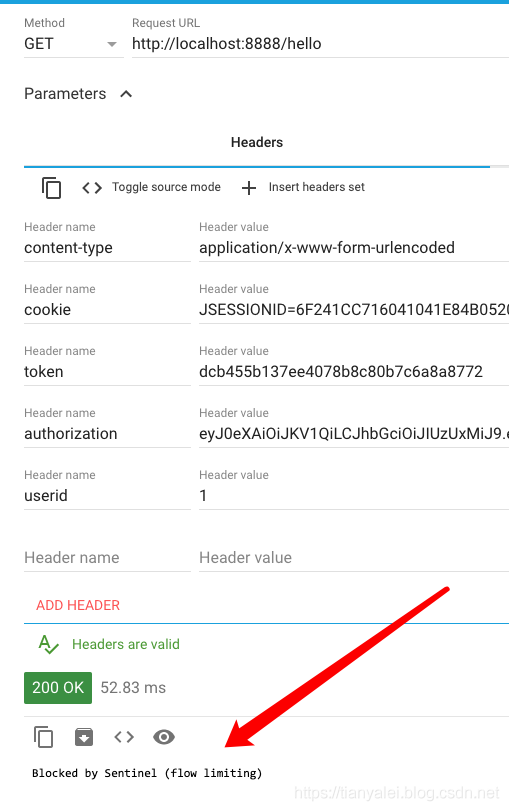
Task: Click the ADD HEADER button
Action: 78,605
